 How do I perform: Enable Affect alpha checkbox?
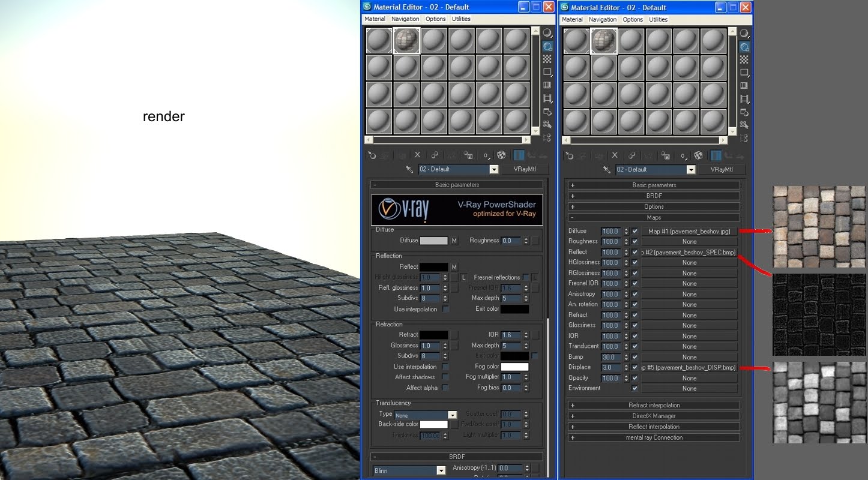coord(445,388)
